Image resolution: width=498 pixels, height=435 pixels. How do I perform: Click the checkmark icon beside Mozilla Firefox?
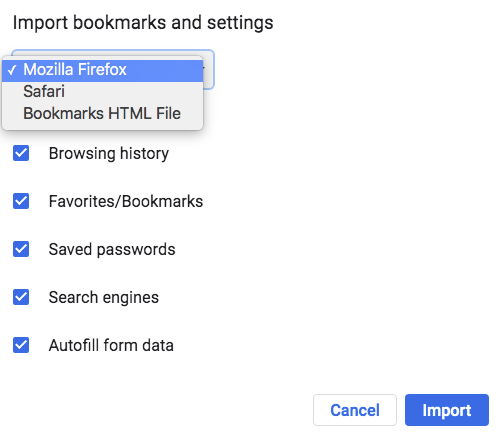(12, 70)
